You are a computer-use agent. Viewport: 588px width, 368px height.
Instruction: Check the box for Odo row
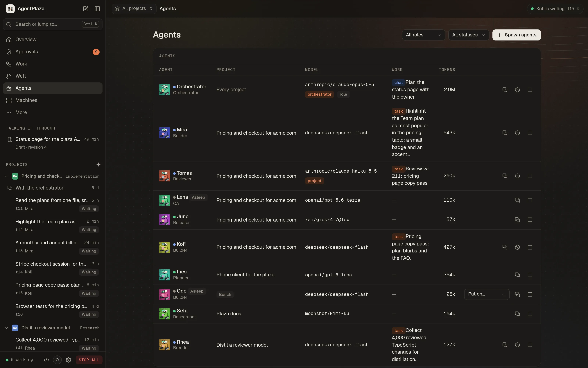coord(530,295)
